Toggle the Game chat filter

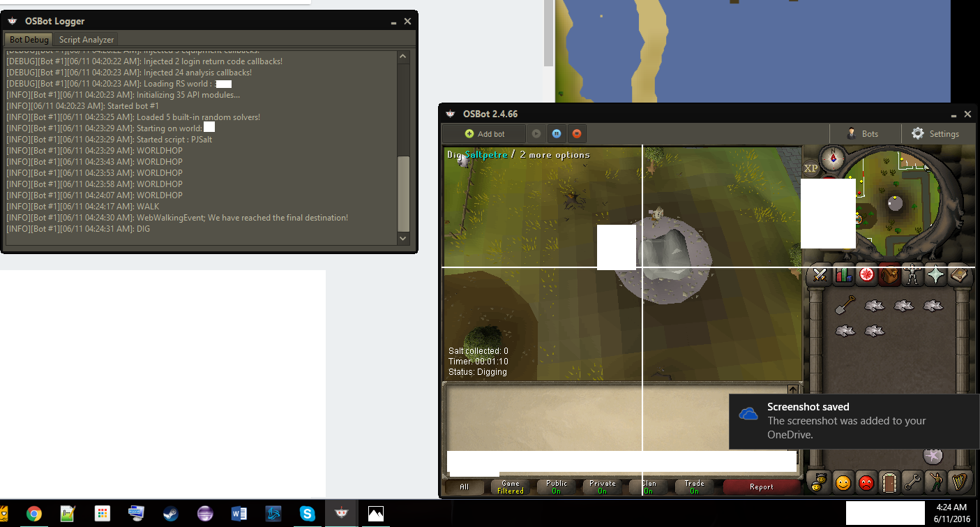511,487
